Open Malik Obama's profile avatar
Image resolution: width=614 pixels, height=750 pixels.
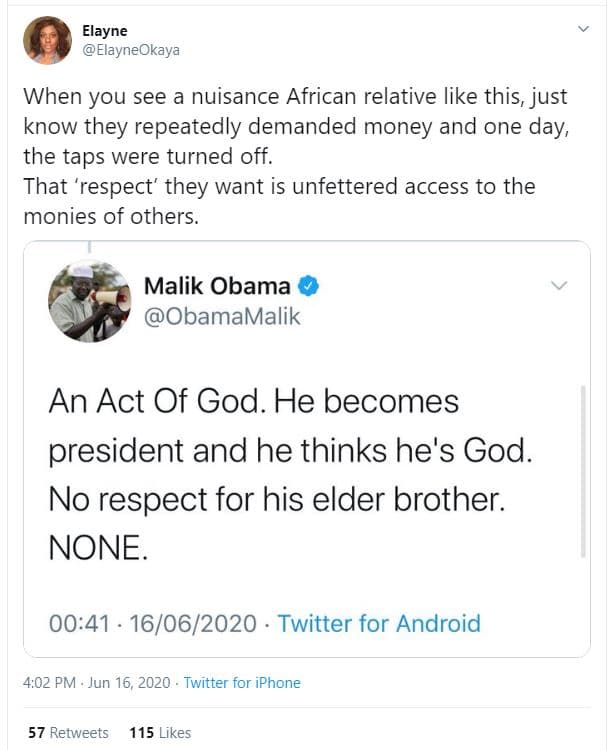coord(90,301)
